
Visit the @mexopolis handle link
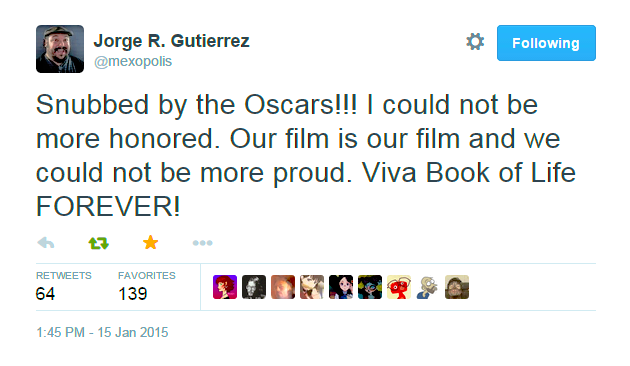(x=133, y=61)
